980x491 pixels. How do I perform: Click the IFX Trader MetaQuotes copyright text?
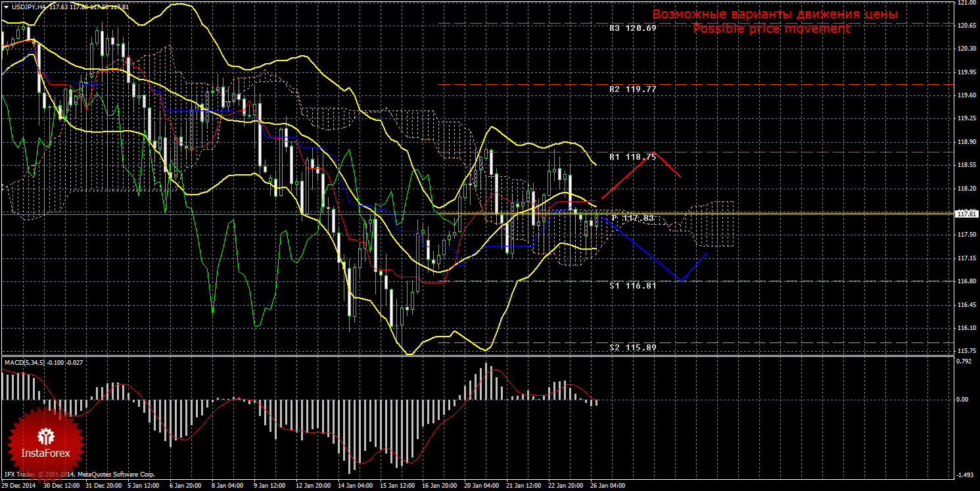point(79,474)
